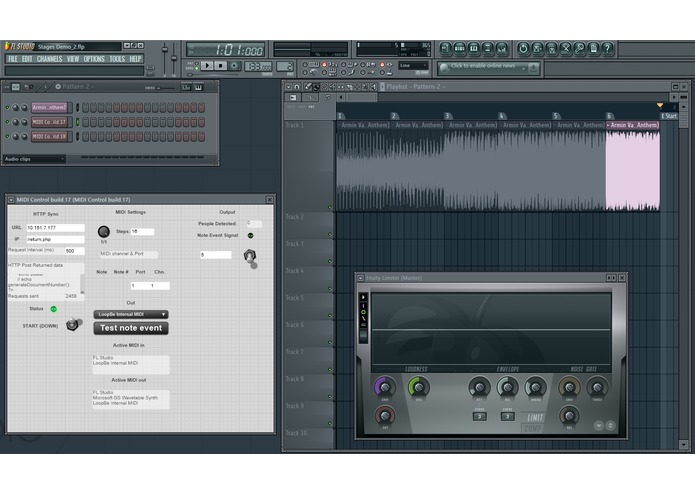
Task: Open the EDIT menu
Action: pyautogui.click(x=27, y=59)
